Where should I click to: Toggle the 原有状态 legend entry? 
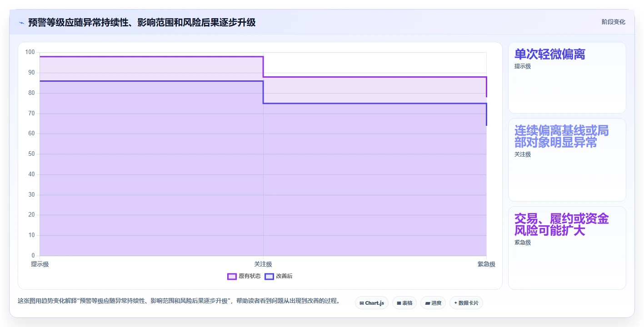click(x=244, y=276)
